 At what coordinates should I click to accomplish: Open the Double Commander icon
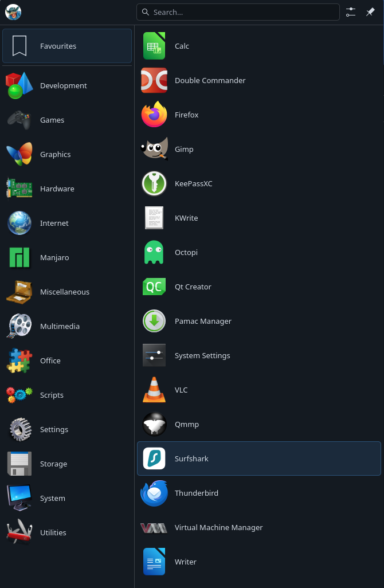(x=154, y=80)
